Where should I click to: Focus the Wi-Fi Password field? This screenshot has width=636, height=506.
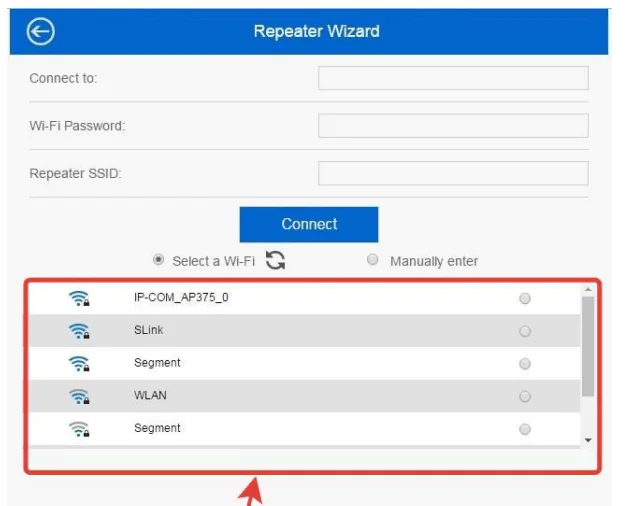[453, 126]
